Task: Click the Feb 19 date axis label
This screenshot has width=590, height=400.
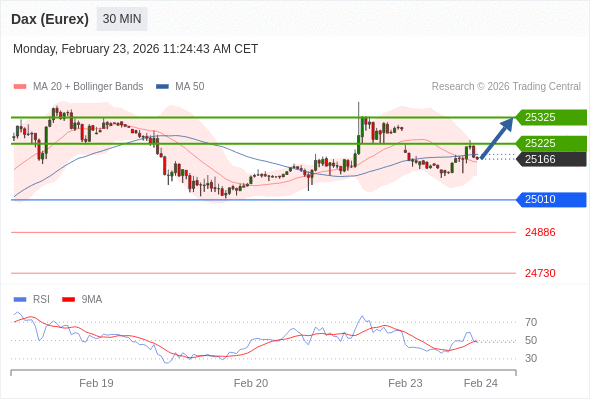Action: tap(96, 383)
